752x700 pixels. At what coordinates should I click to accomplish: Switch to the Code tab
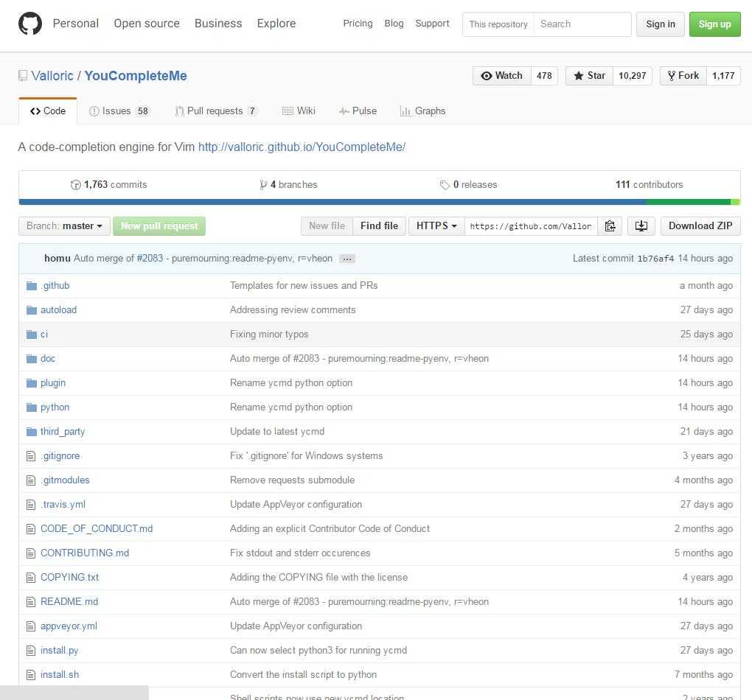47,111
